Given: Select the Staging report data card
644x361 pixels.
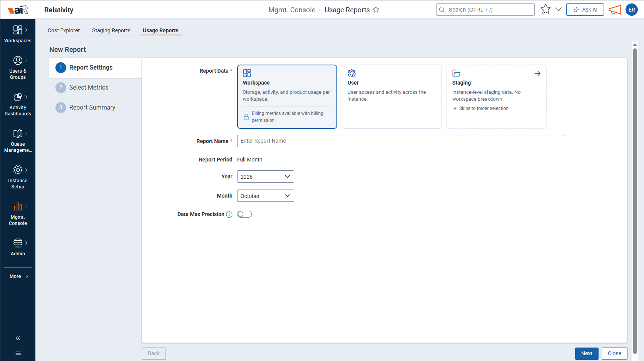Looking at the screenshot, I should pos(497,96).
